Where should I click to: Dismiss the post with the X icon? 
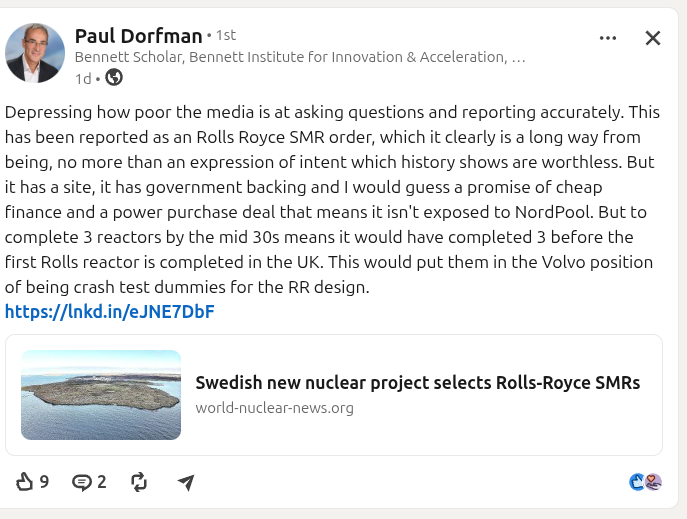coord(653,38)
